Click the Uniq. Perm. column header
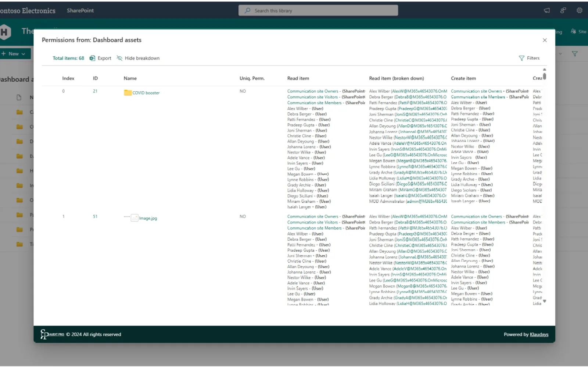The image size is (588, 368). 252,78
